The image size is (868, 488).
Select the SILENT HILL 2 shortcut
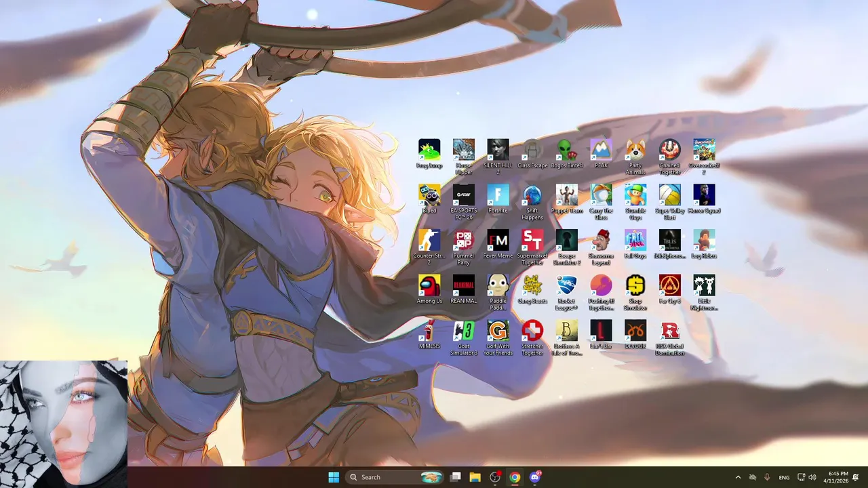click(498, 157)
